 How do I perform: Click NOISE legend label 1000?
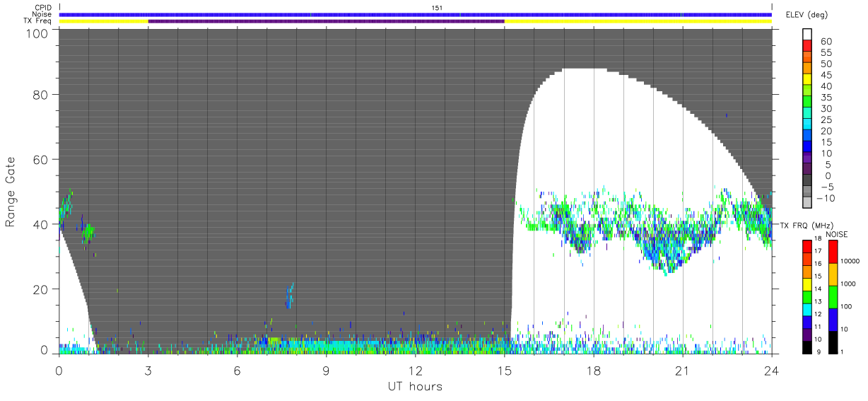coord(848,284)
